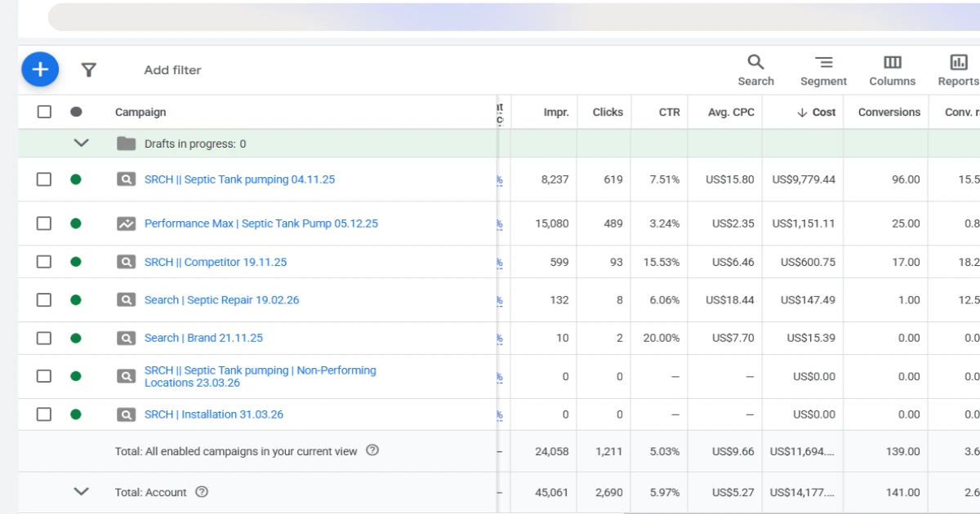The width and height of the screenshot is (980, 514).
Task: Open the Segment tool
Action: coord(823,70)
